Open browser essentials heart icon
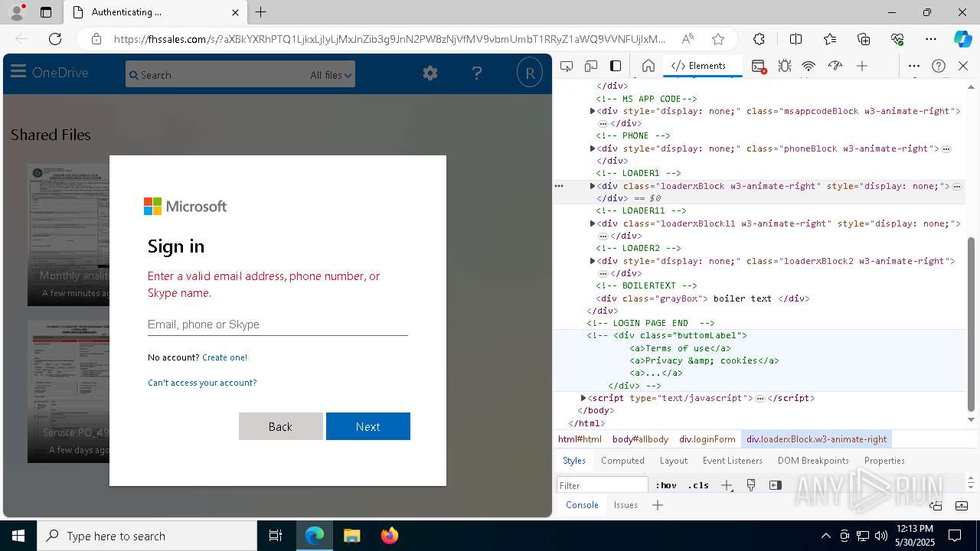Viewport: 980px width, 551px height. coord(897,39)
